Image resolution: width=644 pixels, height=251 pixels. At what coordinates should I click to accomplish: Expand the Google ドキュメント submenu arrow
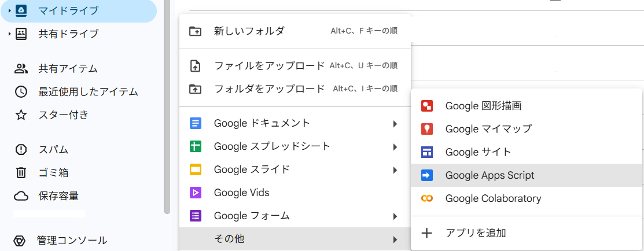coord(395,123)
